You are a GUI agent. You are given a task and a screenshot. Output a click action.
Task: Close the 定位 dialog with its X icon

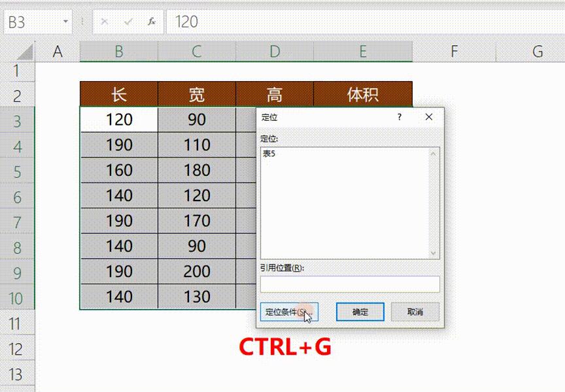click(428, 117)
